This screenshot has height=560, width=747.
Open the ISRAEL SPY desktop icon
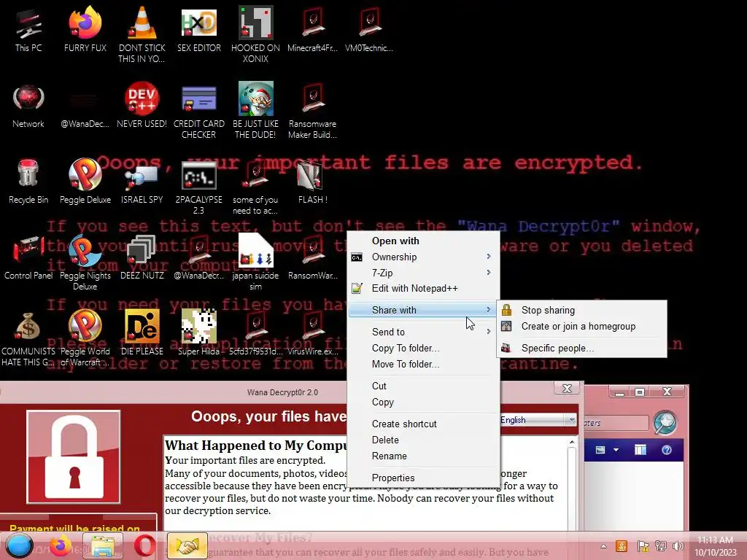click(x=142, y=184)
